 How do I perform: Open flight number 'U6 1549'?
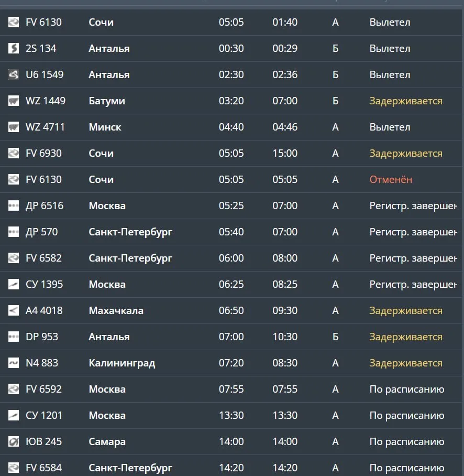pos(45,74)
